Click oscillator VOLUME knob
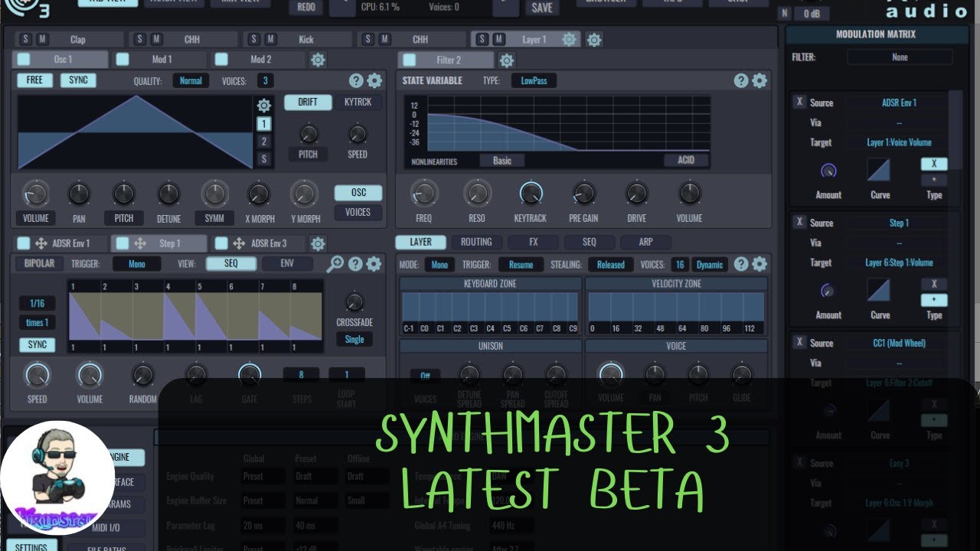 point(36,194)
